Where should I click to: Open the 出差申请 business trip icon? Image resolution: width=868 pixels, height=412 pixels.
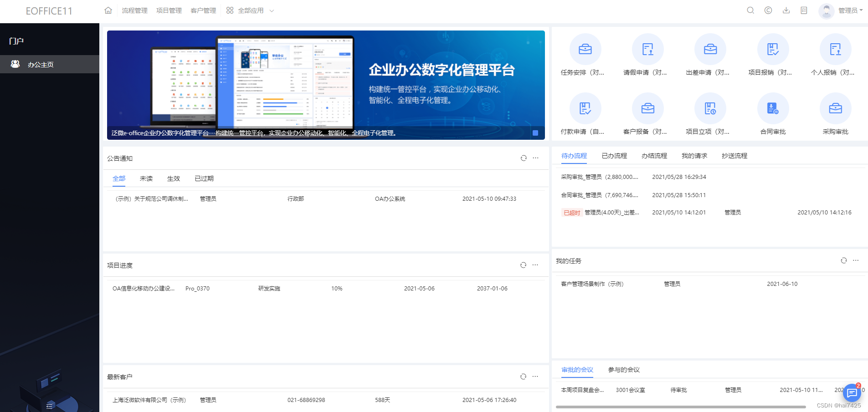tap(710, 49)
